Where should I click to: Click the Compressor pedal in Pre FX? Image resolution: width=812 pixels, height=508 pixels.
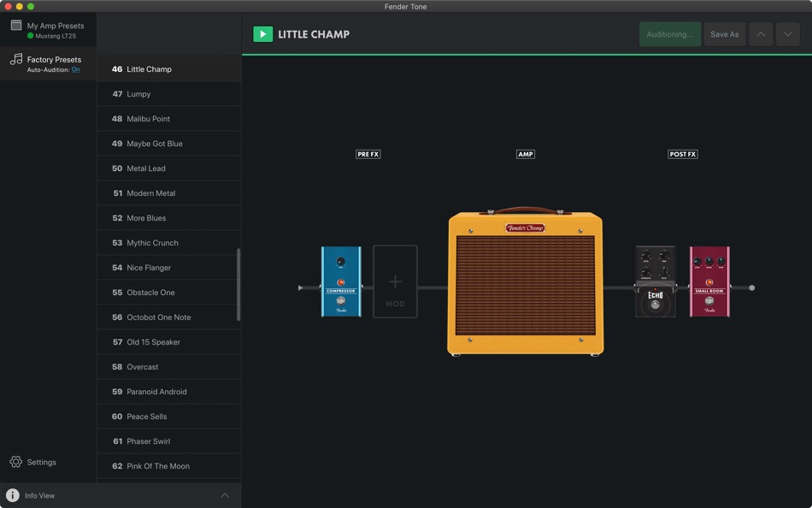[341, 281]
